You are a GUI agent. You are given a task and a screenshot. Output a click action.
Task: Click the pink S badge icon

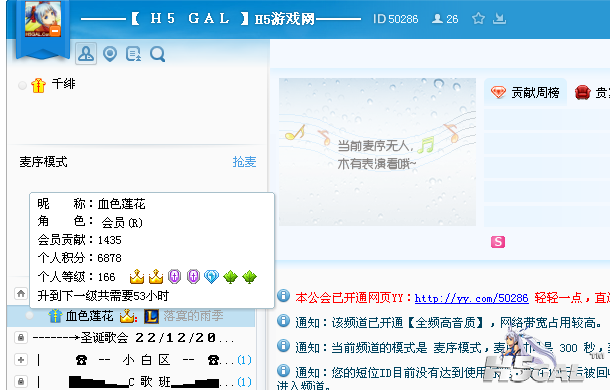[x=498, y=242]
